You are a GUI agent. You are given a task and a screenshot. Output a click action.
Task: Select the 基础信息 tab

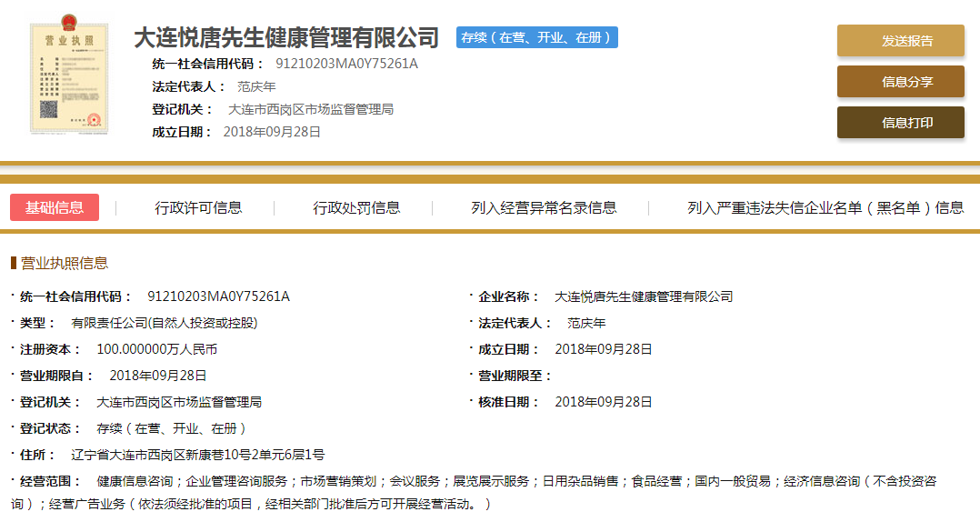pos(55,207)
